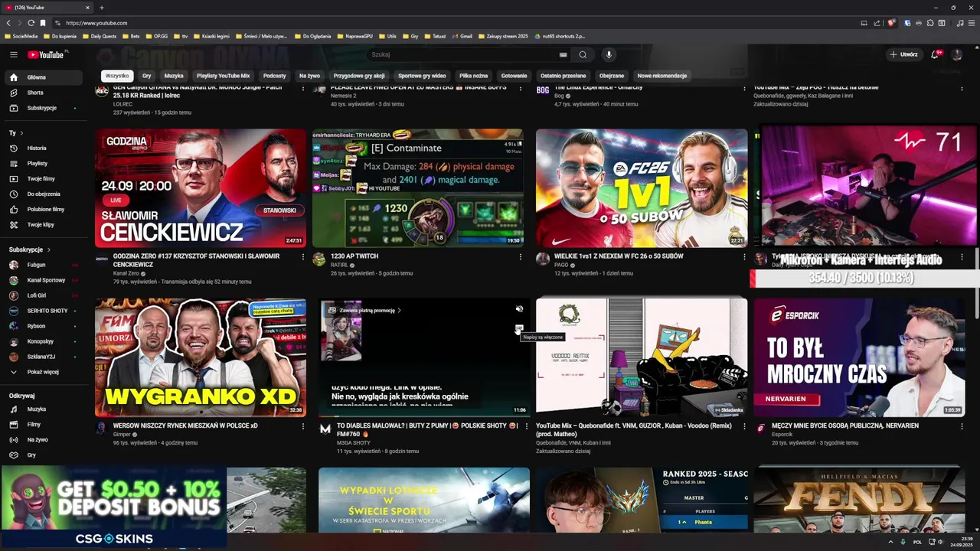The height and width of the screenshot is (551, 980).
Task: Open the YouTube hamburger guide menu
Action: pos(13,54)
